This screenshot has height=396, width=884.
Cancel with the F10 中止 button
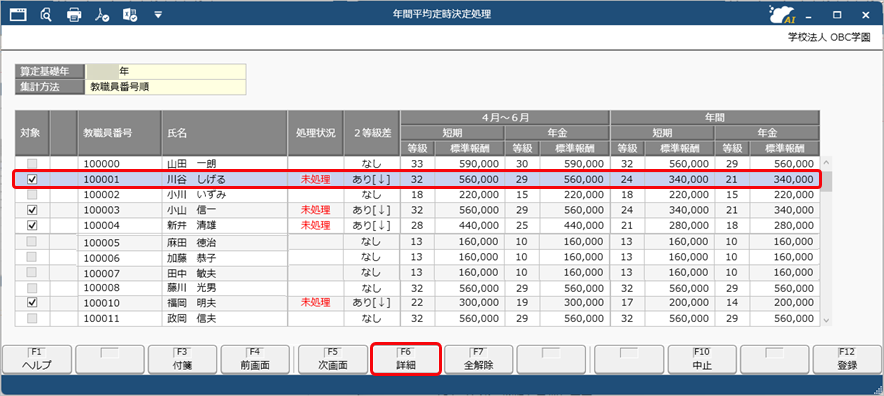[x=702, y=359]
